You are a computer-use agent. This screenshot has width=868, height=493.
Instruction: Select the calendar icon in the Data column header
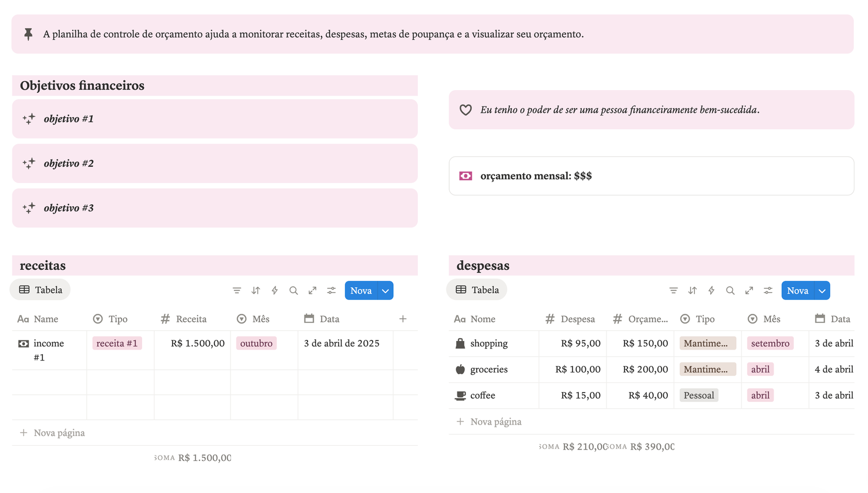point(310,319)
